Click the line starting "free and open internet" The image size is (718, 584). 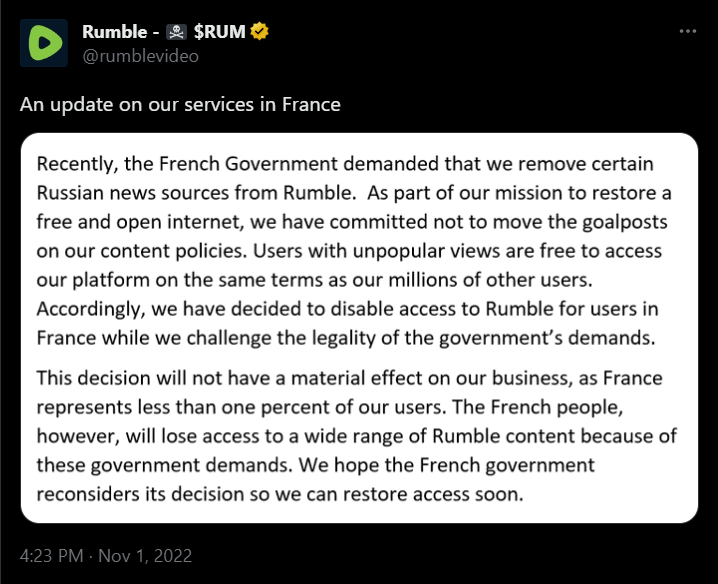(x=354, y=222)
